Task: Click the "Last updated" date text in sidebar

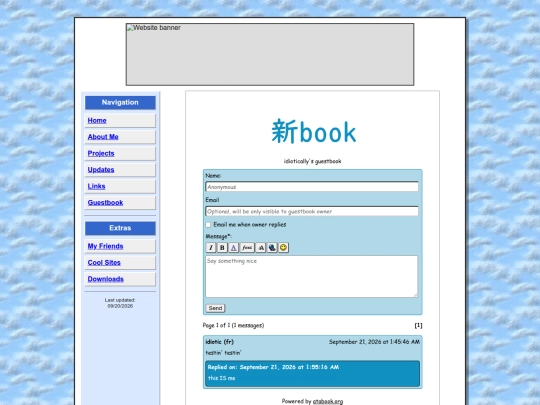Action: click(x=120, y=303)
